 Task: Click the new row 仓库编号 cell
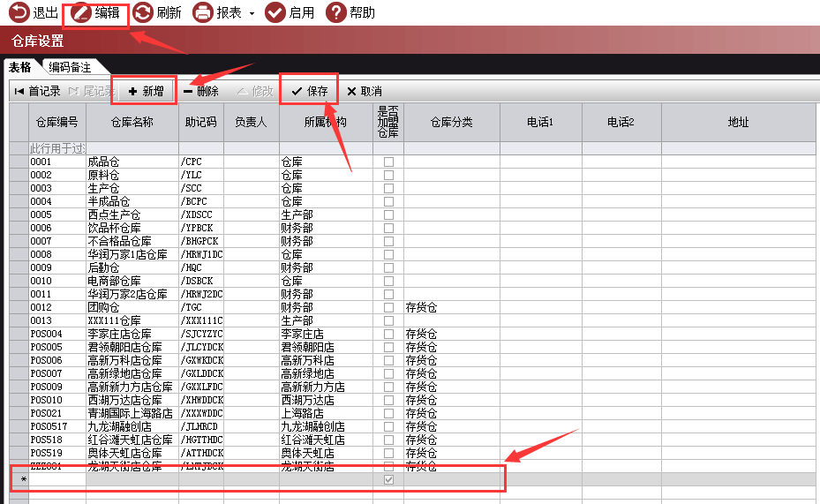coord(57,479)
